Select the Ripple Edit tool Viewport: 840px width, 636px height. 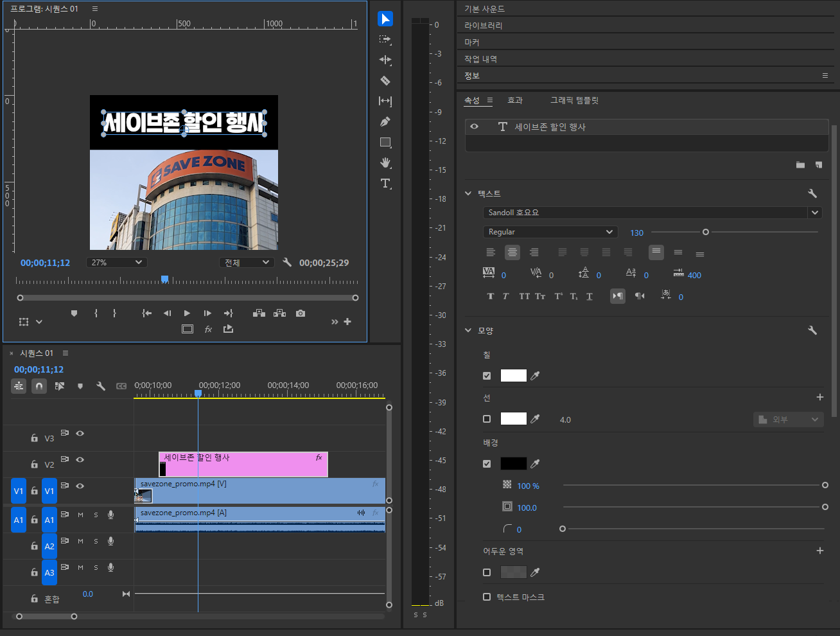pos(385,60)
